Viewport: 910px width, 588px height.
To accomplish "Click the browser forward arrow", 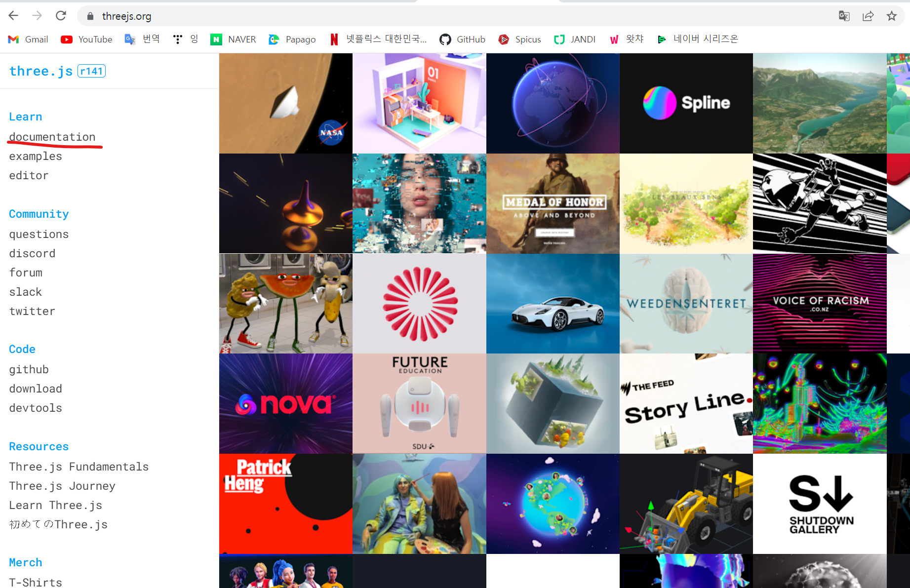I will [x=37, y=16].
